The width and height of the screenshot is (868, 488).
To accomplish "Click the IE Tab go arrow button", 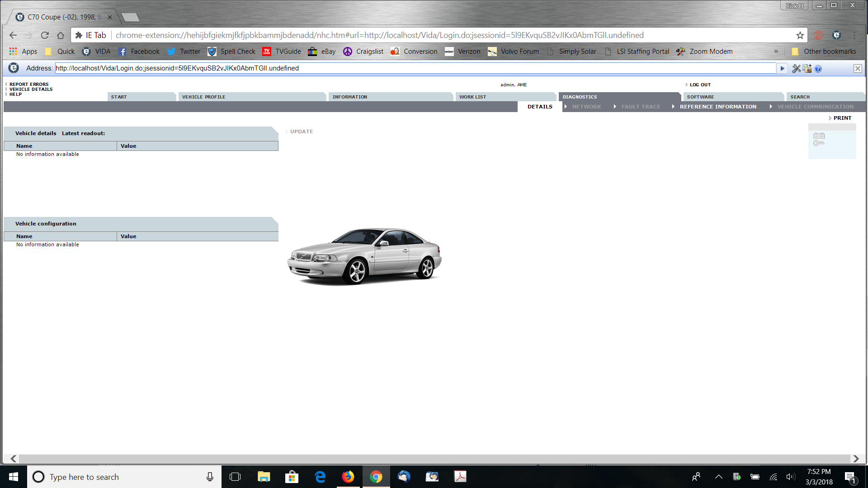I will coord(782,68).
